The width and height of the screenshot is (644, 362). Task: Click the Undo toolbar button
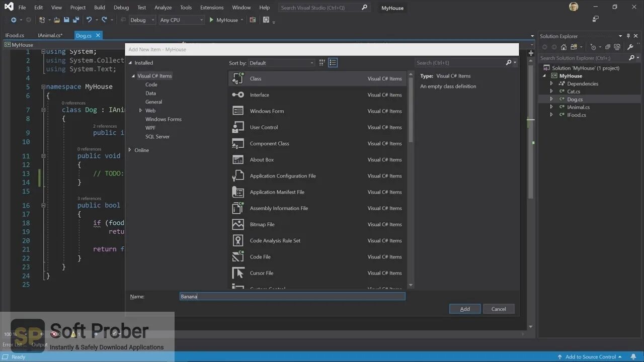89,20
